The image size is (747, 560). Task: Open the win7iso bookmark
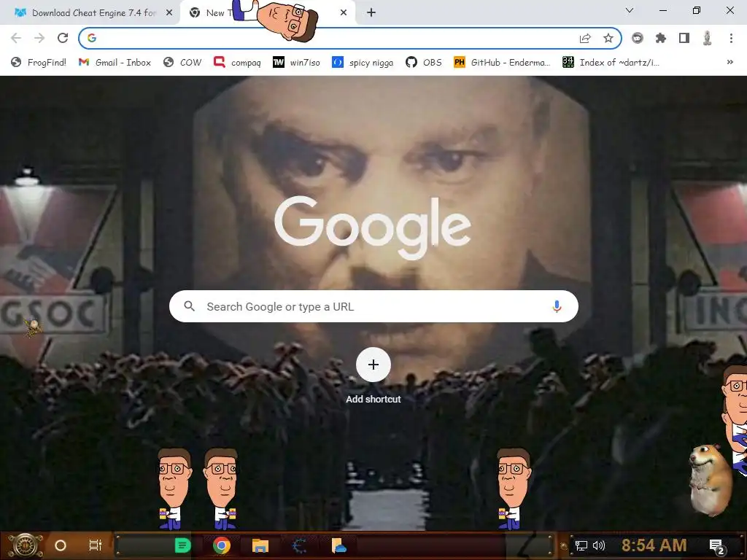pyautogui.click(x=296, y=63)
